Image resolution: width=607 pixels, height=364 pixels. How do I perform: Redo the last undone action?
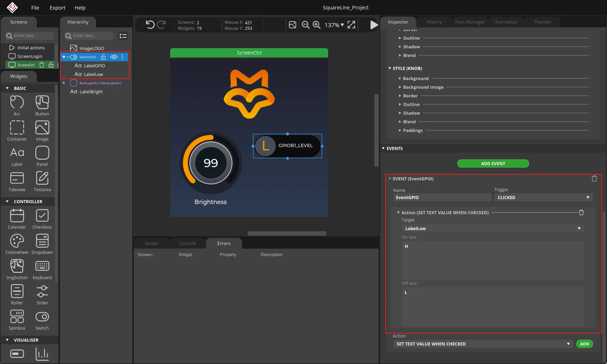point(161,25)
